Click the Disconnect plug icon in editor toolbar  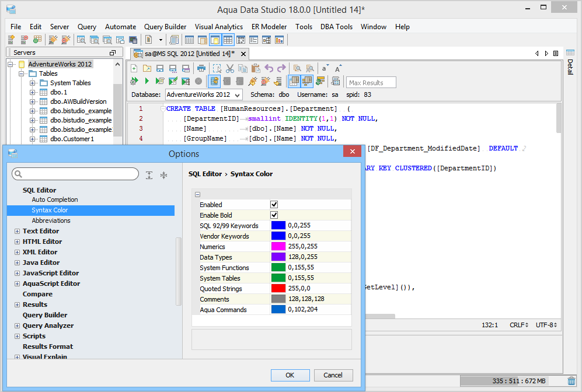265,81
